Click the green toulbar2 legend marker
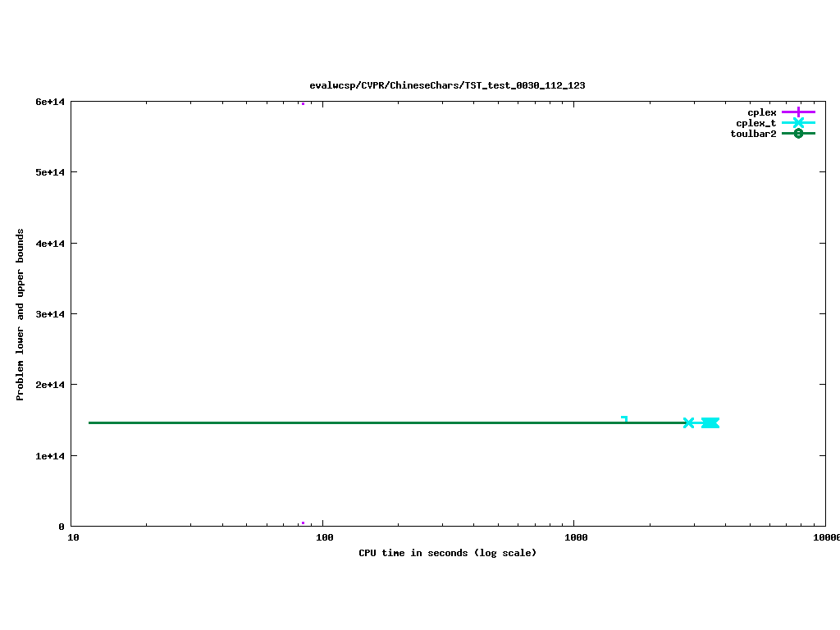840x630 pixels. [x=798, y=133]
